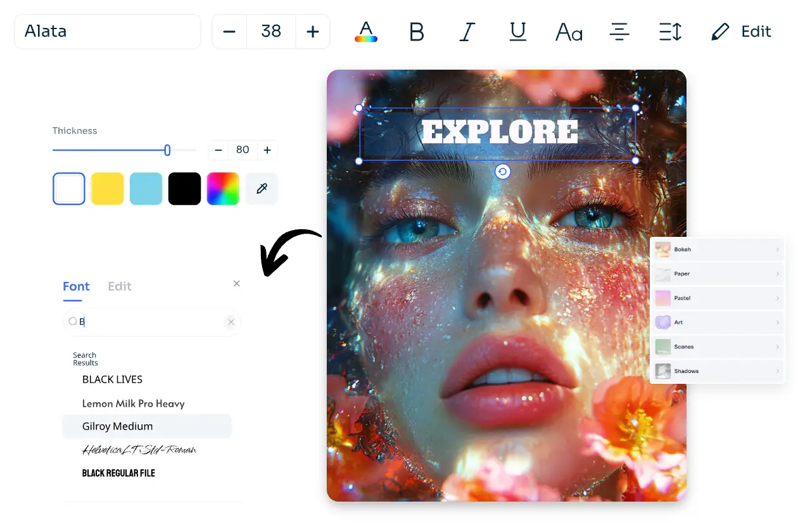Clear the font search field
The height and width of the screenshot is (532, 798).
(231, 322)
